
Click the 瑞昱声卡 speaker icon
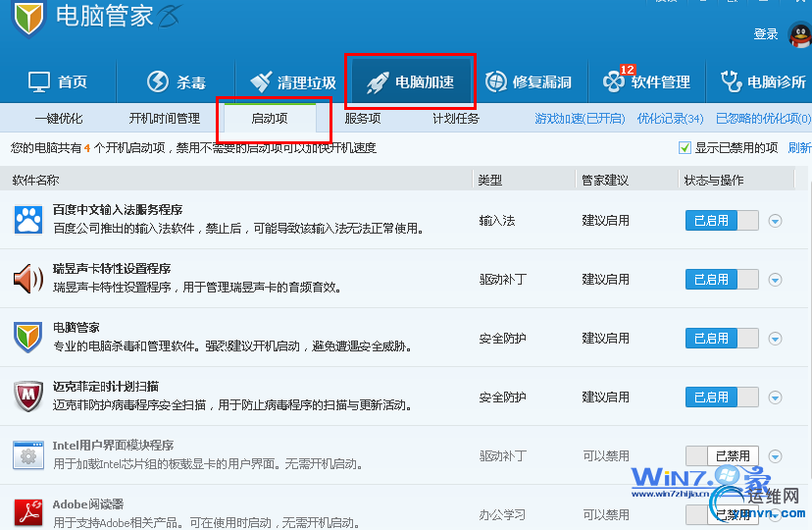pyautogui.click(x=28, y=279)
